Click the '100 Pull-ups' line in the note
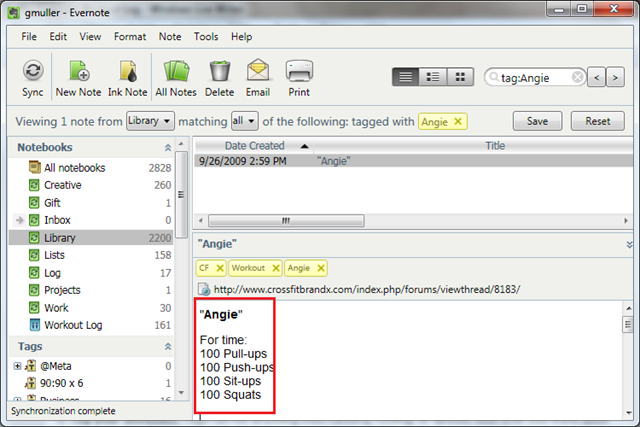The height and width of the screenshot is (427, 640). 233,354
